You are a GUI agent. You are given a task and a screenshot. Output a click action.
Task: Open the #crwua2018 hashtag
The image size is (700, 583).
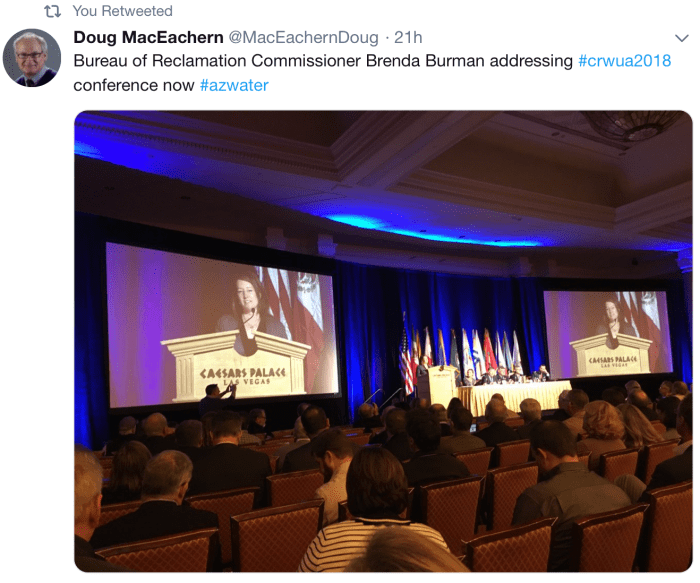[625, 61]
